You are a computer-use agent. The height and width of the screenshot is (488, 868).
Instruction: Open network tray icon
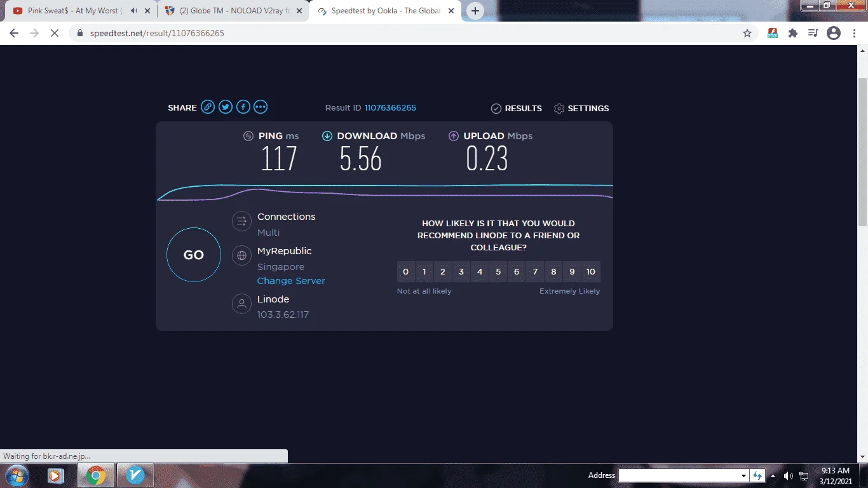pos(804,475)
